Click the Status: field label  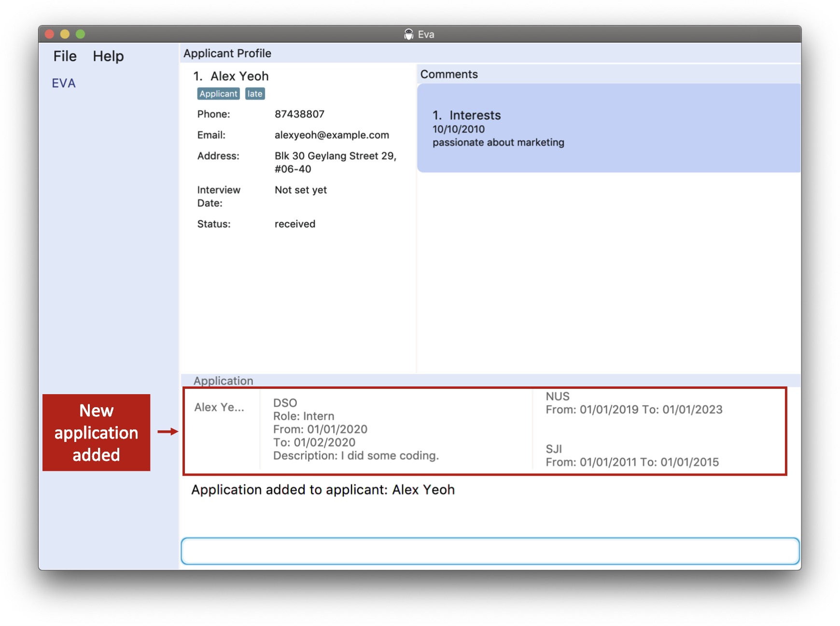[214, 224]
